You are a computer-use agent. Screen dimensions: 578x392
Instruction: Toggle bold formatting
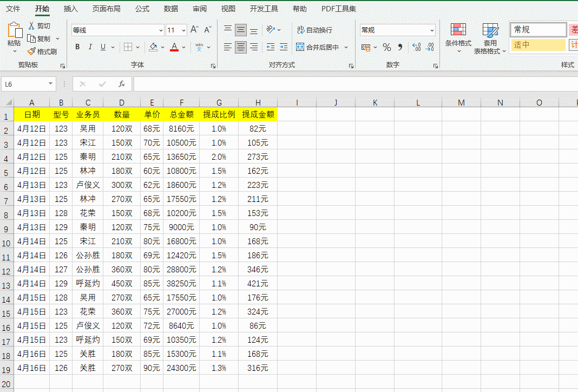[77, 47]
